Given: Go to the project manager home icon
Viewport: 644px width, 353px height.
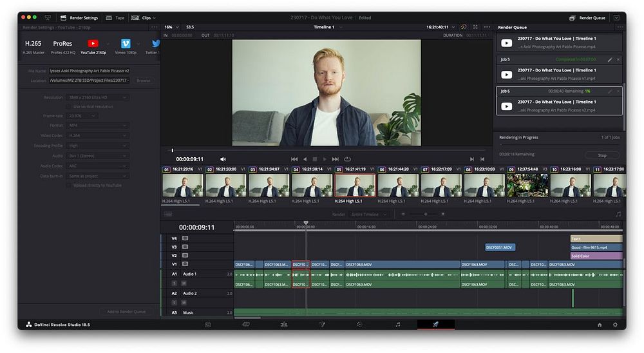Looking at the screenshot, I should point(600,325).
